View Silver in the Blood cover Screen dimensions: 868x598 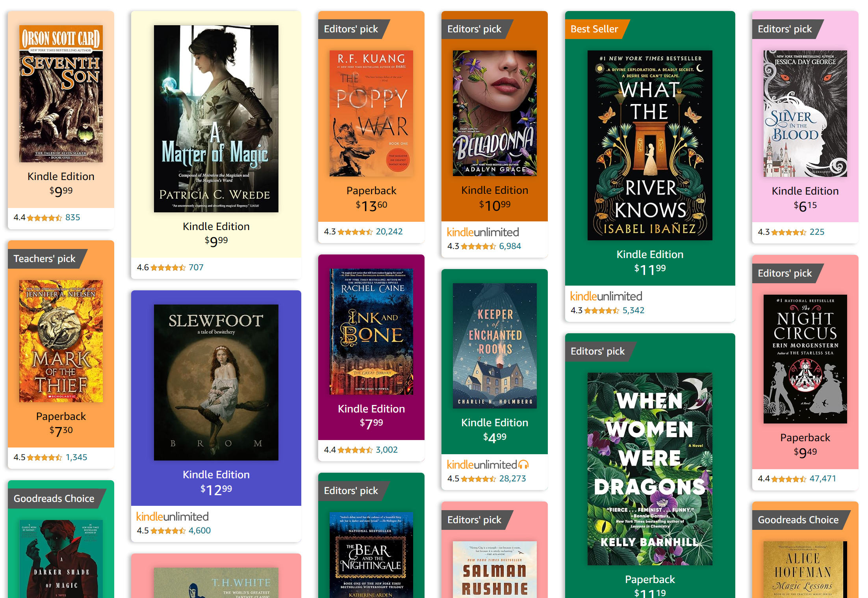805,113
